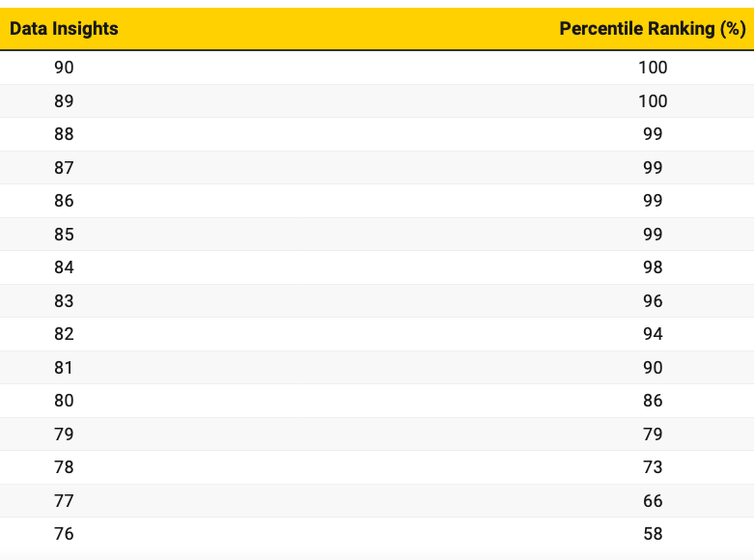The height and width of the screenshot is (560, 754).
Task: Select the percentile value 73
Action: point(653,467)
